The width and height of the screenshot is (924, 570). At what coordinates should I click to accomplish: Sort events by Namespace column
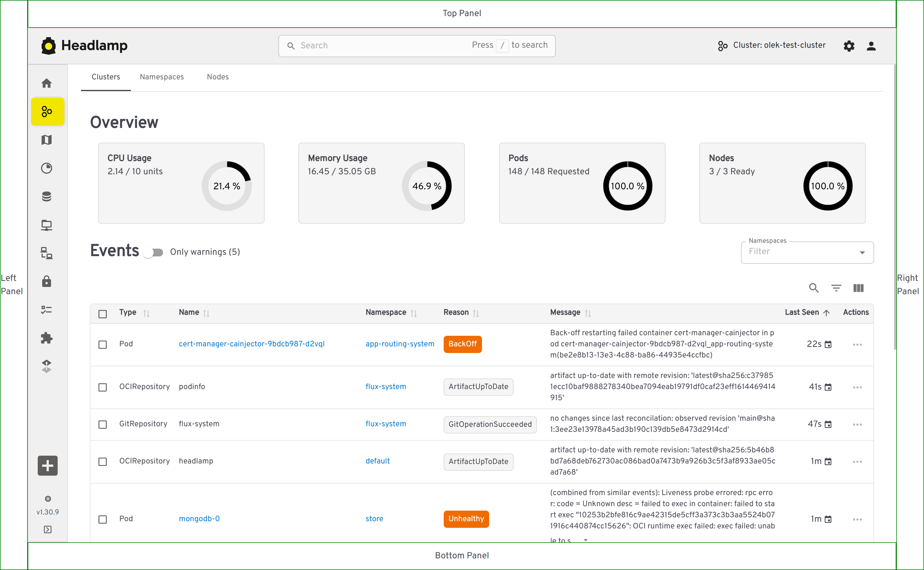point(413,313)
